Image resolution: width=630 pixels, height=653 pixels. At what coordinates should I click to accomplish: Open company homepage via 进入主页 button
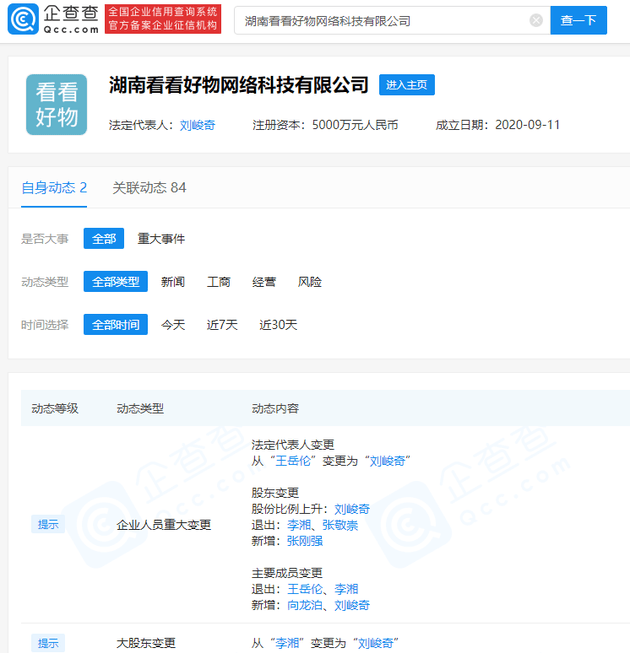point(407,85)
